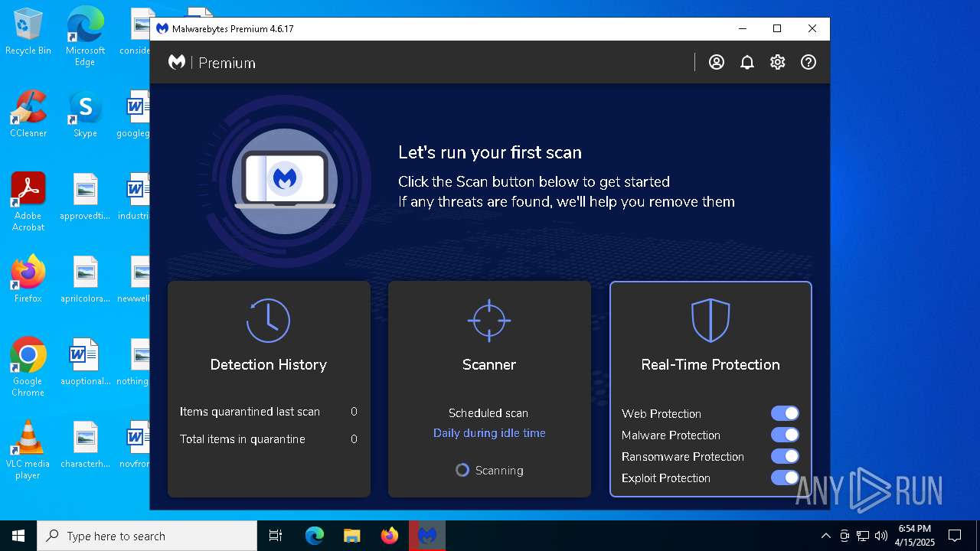The image size is (980, 551).
Task: Open Malwarebytes settings gear
Action: (x=778, y=63)
